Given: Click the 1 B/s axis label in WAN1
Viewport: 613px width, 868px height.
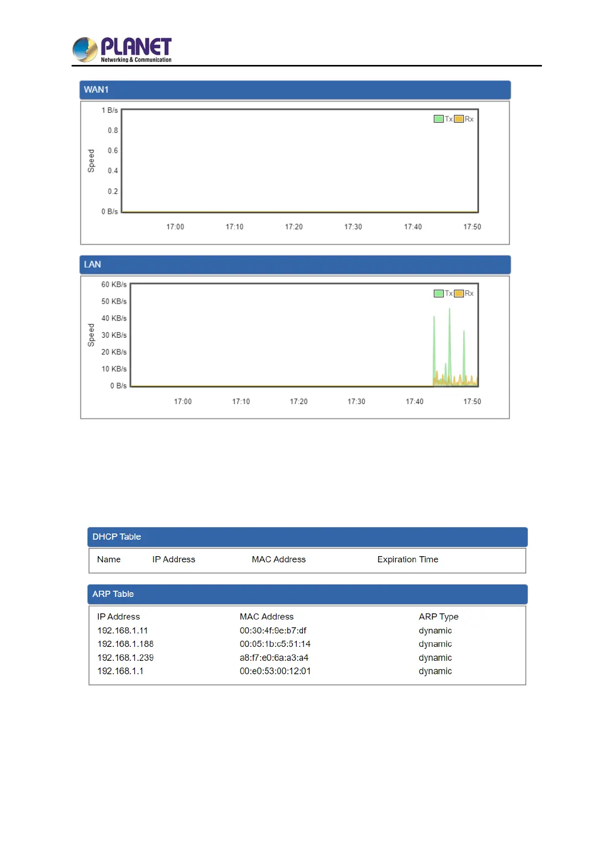Looking at the screenshot, I should (110, 110).
